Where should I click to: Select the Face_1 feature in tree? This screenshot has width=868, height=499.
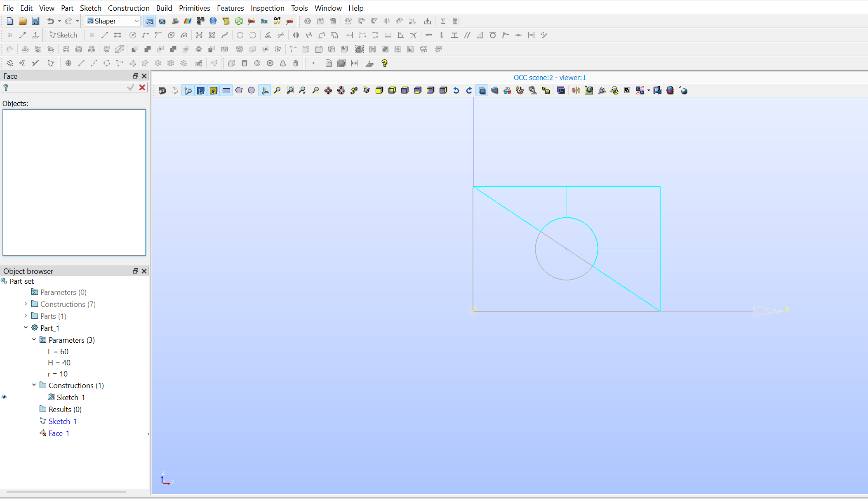(59, 433)
